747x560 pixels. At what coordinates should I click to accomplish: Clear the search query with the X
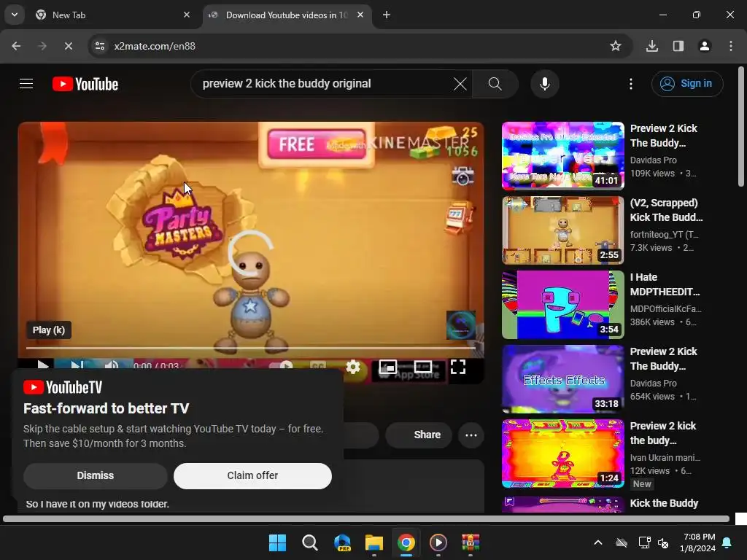tap(460, 84)
